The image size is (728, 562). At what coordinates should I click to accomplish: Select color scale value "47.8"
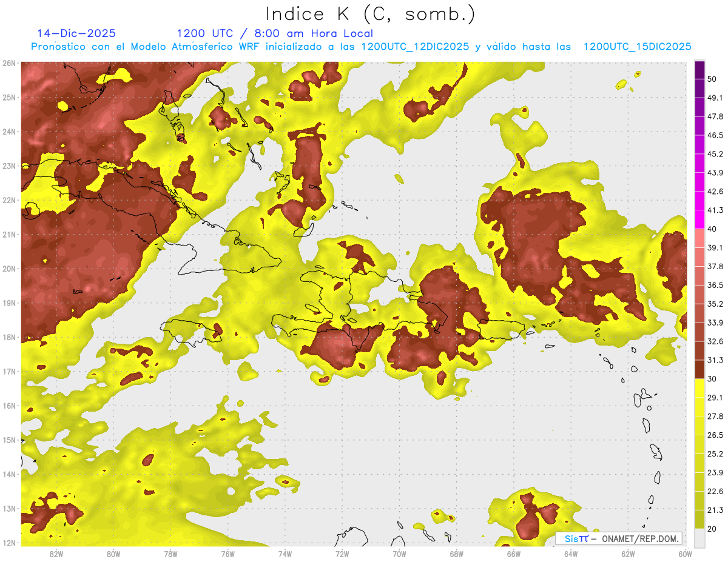(x=715, y=116)
